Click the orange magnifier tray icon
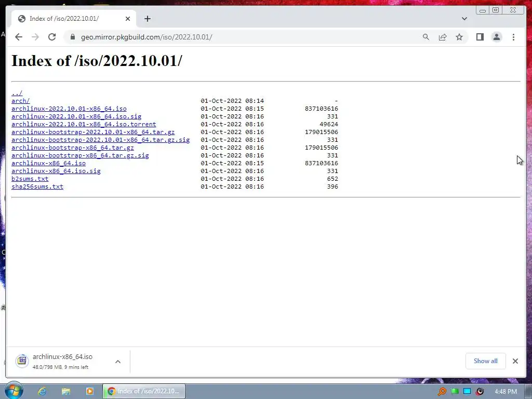 [442, 392]
